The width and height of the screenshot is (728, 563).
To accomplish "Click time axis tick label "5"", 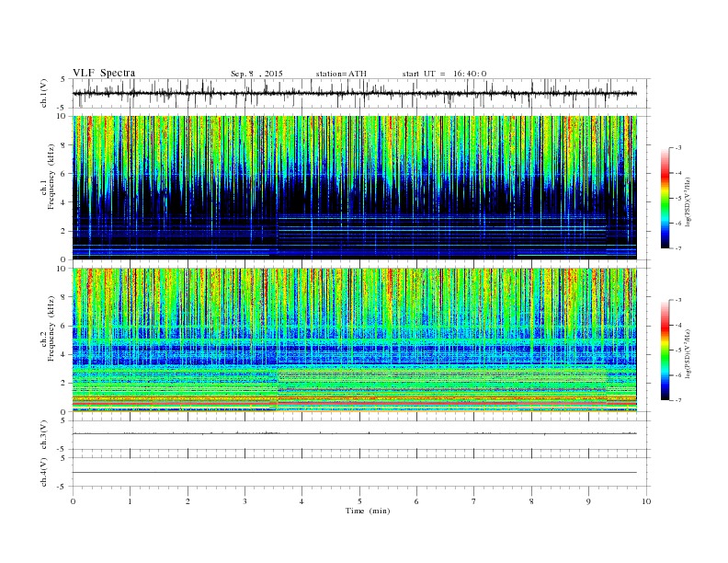I will tap(359, 501).
